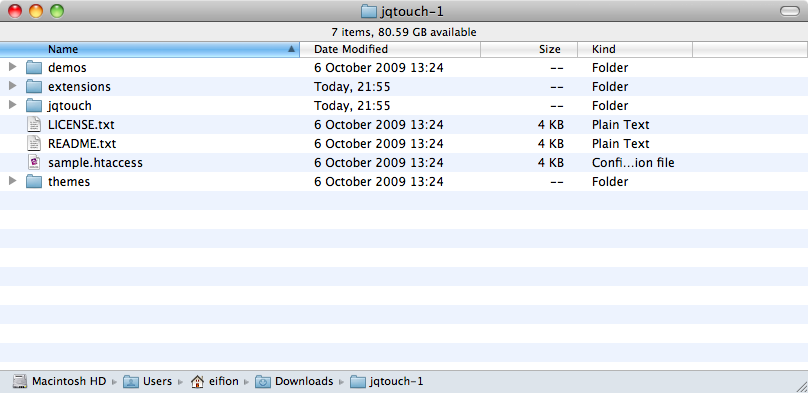Click the LICENSE.txt document icon
Viewport: 808px width, 393px height.
pos(33,125)
